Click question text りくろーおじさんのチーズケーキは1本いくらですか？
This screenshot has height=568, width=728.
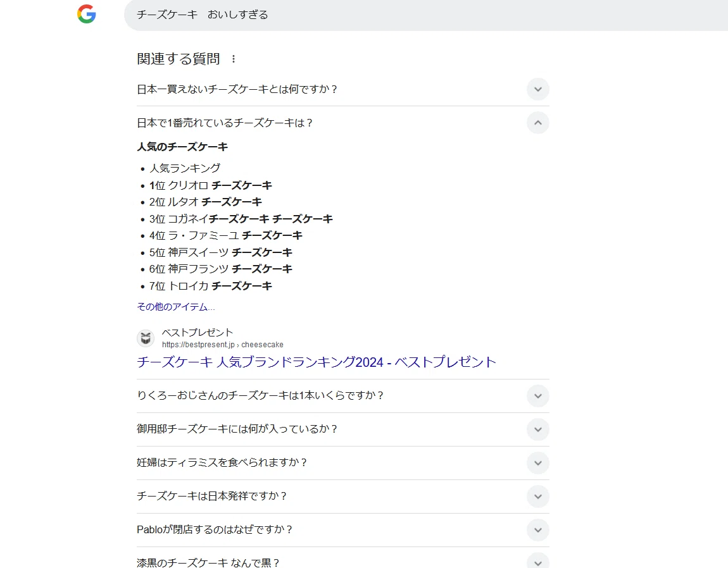[x=260, y=395]
